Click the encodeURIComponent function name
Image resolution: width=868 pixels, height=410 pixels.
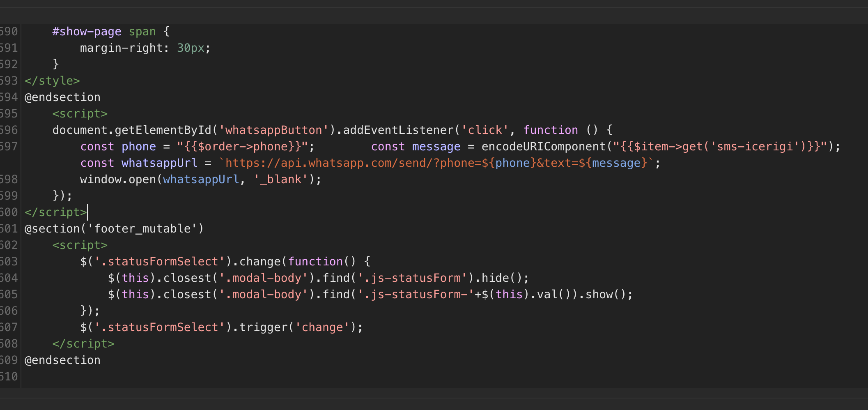(544, 147)
